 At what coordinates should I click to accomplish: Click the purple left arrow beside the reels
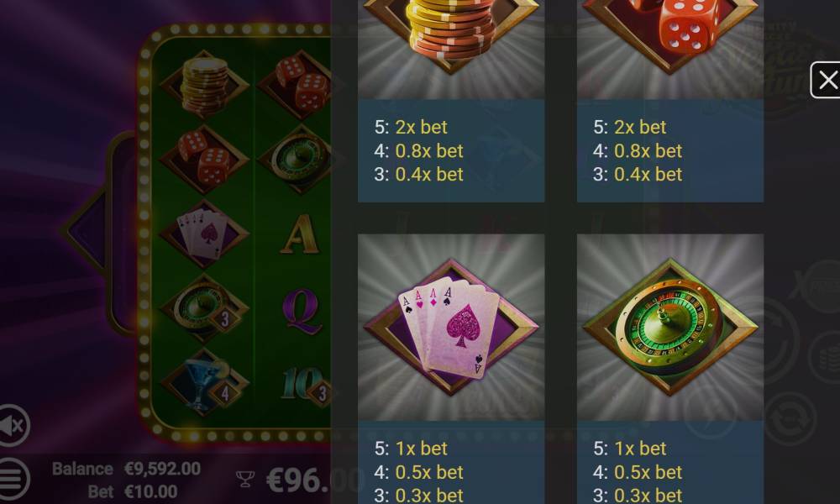86,231
